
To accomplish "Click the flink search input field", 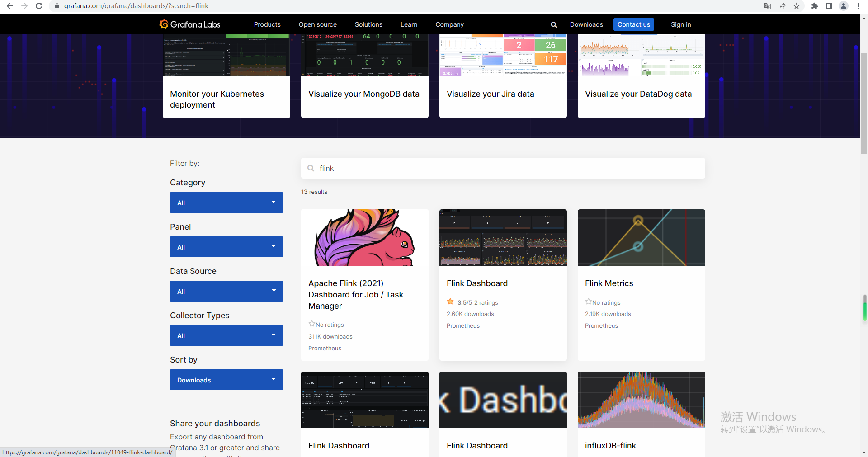I will pos(503,168).
